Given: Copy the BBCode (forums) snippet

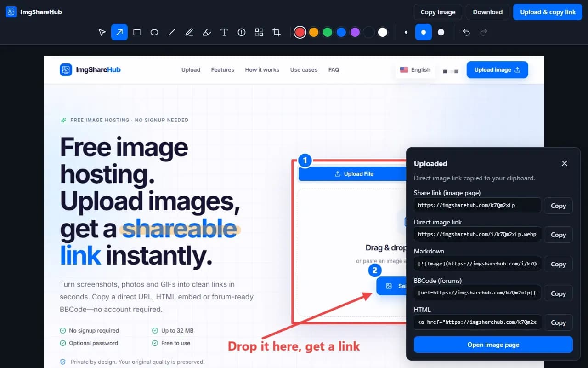Looking at the screenshot, I should pyautogui.click(x=558, y=293).
